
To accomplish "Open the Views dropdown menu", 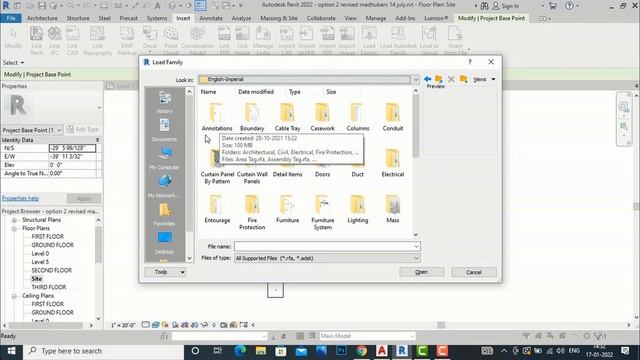I will (484, 79).
